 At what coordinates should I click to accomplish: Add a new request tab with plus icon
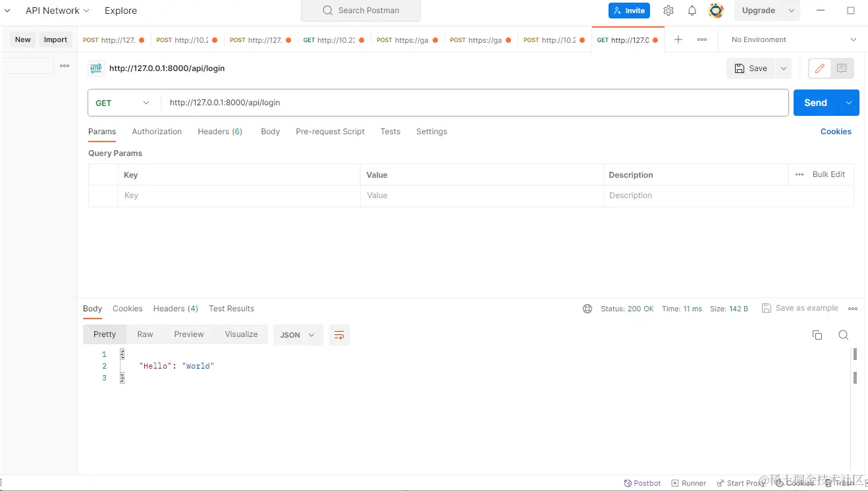678,39
